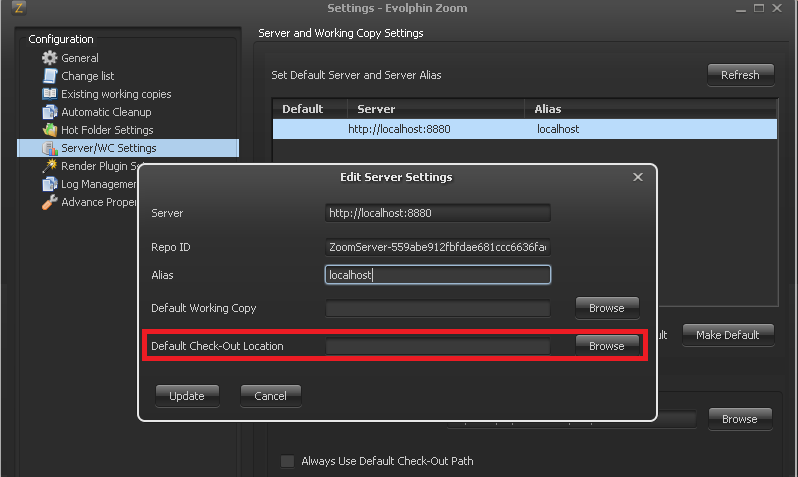This screenshot has height=477, width=798.
Task: Click the Render Plugin wand icon
Action: [x=50, y=166]
